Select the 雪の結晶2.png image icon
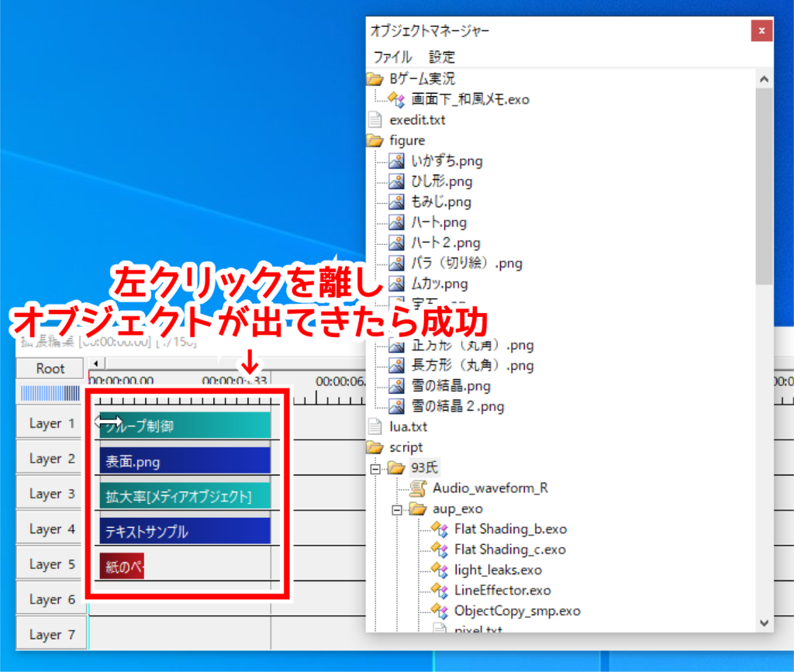The image size is (794, 672). coord(396,406)
